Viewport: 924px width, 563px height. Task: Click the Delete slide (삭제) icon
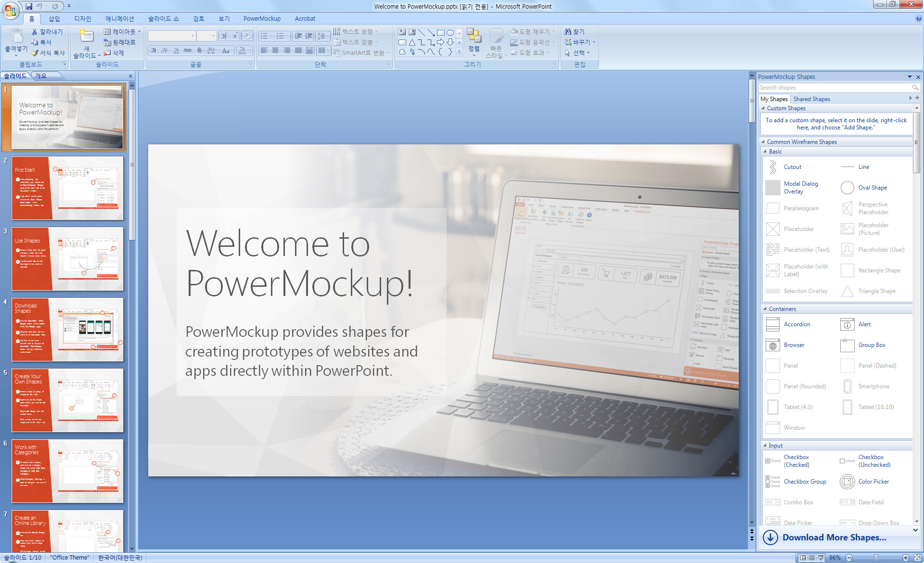click(x=107, y=53)
